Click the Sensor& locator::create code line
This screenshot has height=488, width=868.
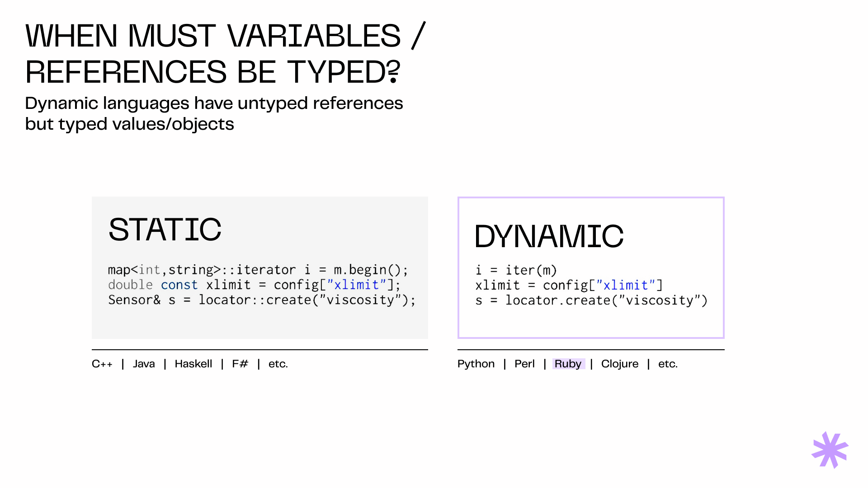pos(262,300)
